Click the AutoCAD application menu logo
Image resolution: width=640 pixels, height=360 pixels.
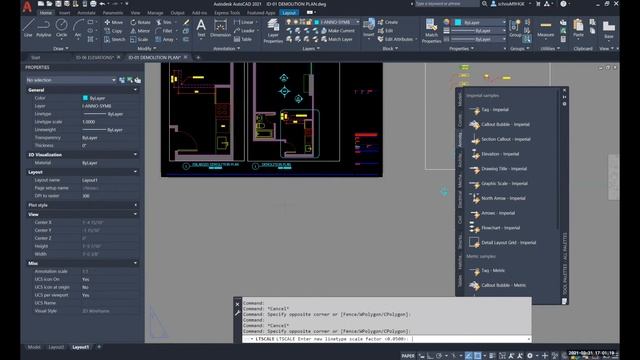point(27,7)
